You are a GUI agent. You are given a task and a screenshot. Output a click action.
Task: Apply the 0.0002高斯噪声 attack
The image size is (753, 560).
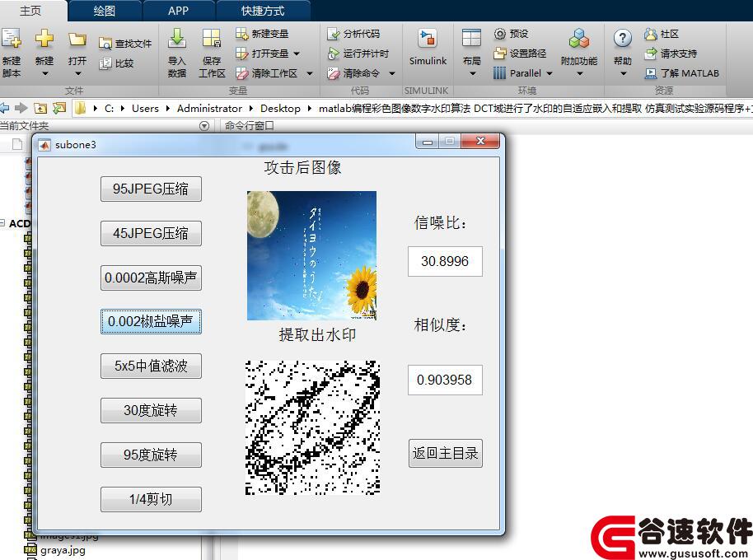(x=151, y=278)
